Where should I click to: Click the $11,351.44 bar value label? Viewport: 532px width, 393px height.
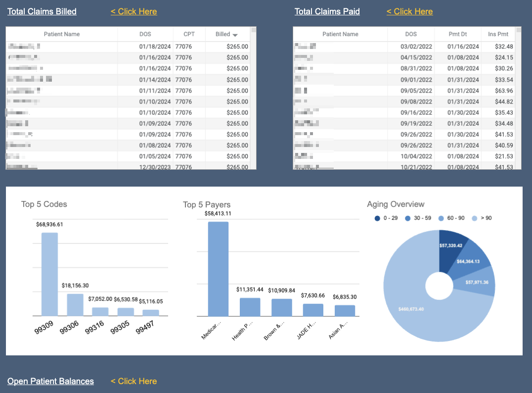(x=250, y=290)
